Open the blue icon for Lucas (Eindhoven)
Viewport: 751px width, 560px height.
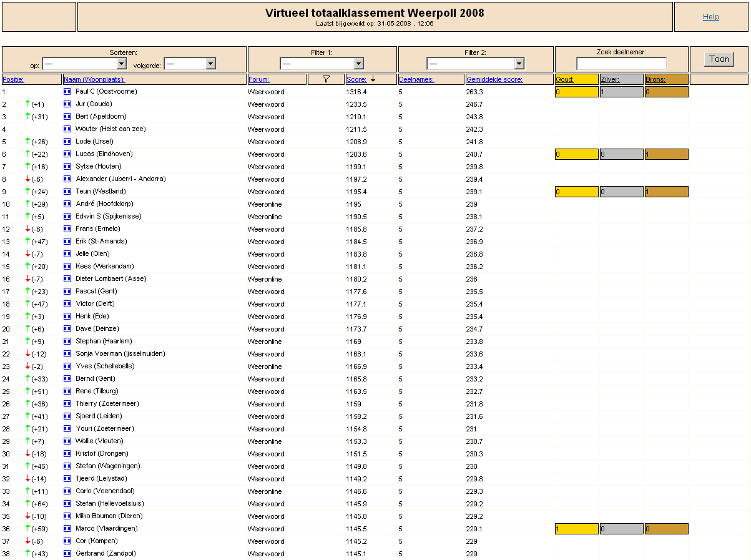pyautogui.click(x=67, y=154)
